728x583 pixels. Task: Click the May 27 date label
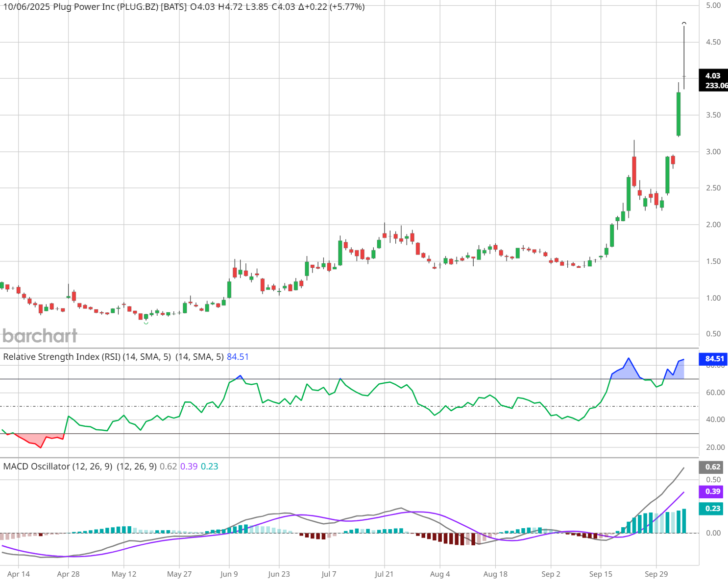pos(179,574)
